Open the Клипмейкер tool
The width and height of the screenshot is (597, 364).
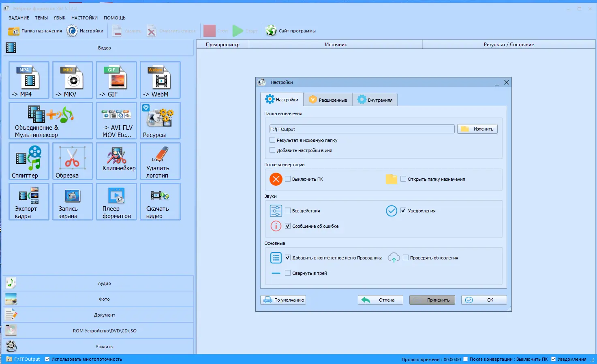(116, 161)
